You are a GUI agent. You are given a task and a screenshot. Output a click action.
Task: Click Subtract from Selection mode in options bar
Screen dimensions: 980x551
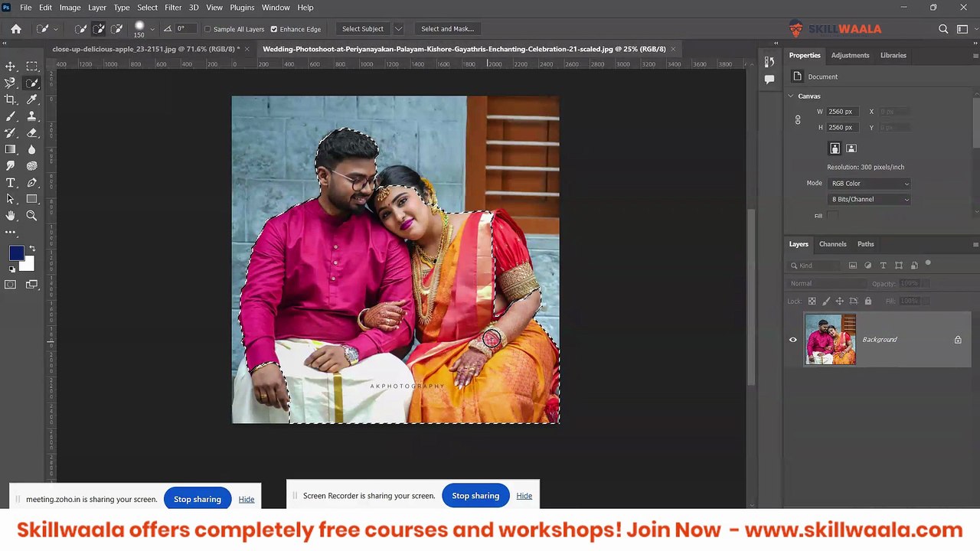point(116,29)
